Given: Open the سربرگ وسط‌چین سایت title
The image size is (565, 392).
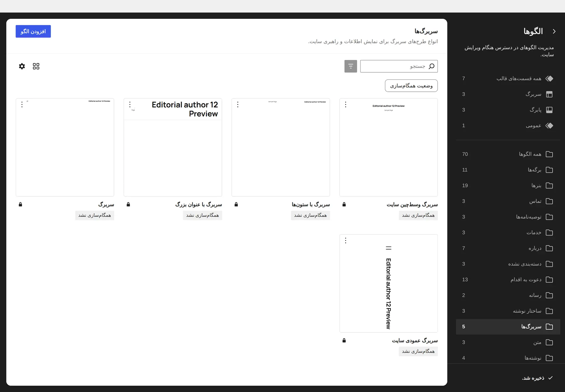Looking at the screenshot, I should (412, 204).
